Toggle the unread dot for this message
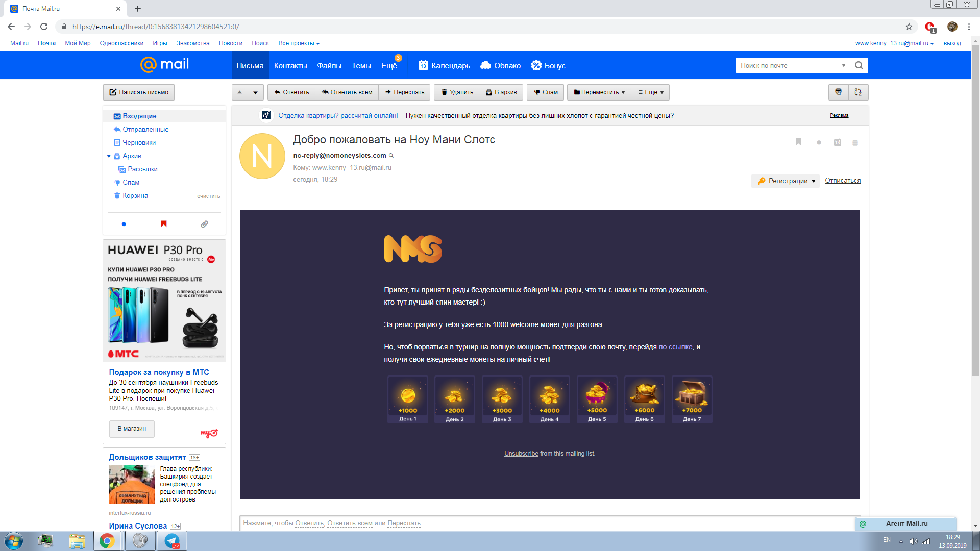The image size is (980, 551). coord(819,143)
